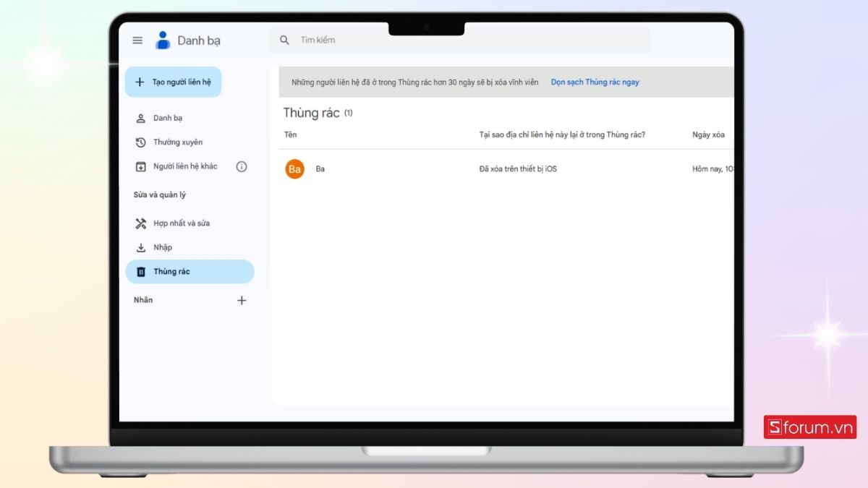Click info icon beside Người liên hệ khác

pyautogui.click(x=242, y=166)
